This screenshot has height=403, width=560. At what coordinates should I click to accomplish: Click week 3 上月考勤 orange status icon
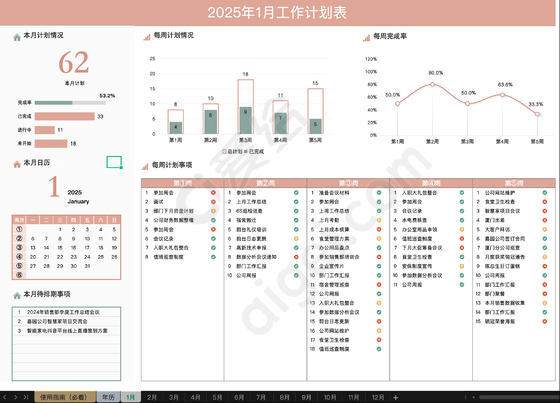point(379,220)
